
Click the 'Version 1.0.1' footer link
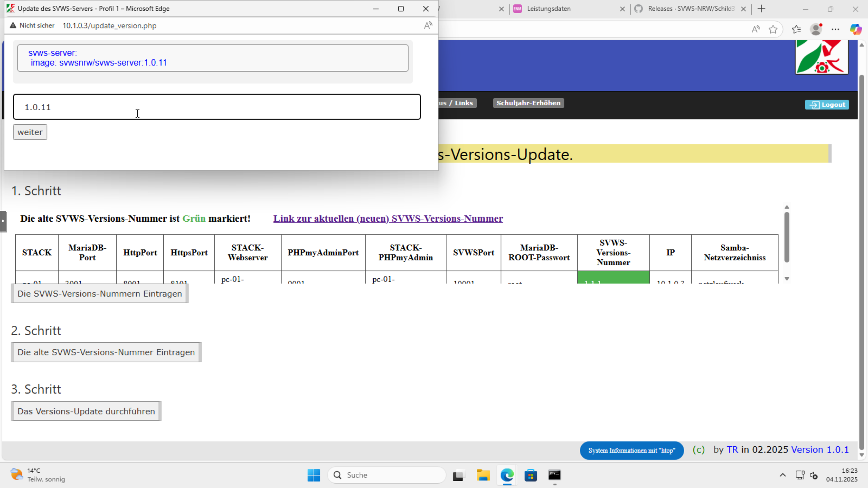point(820,450)
